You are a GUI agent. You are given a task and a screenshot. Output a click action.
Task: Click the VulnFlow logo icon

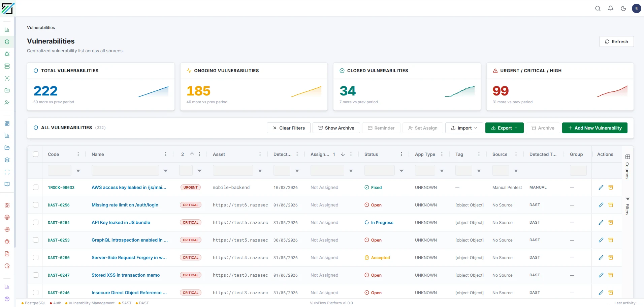[7, 8]
